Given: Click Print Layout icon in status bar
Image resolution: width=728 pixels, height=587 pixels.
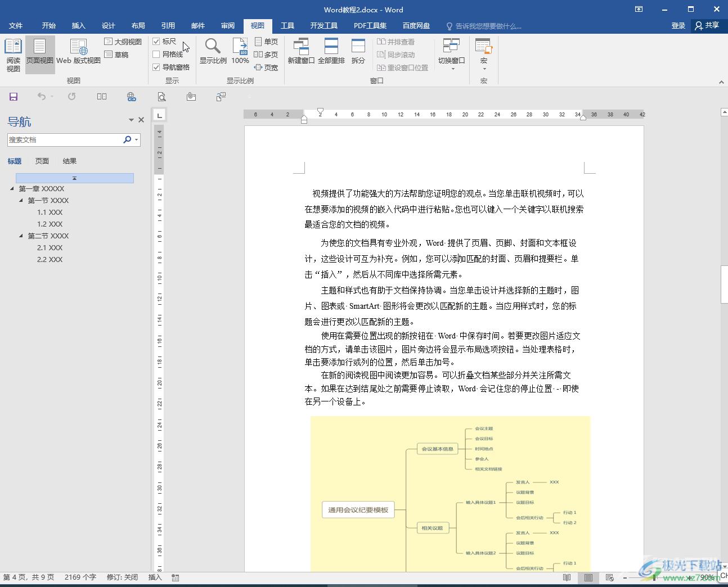Looking at the screenshot, I should point(588,577).
